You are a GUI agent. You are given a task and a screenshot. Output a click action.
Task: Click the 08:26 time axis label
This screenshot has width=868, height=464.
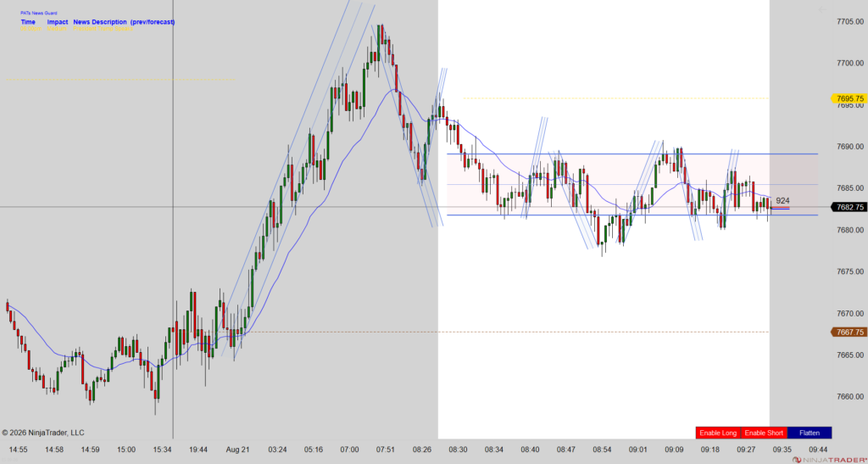coord(422,449)
